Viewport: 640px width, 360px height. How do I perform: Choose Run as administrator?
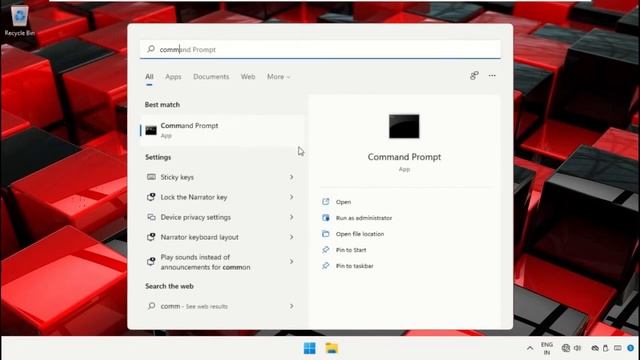pos(364,218)
